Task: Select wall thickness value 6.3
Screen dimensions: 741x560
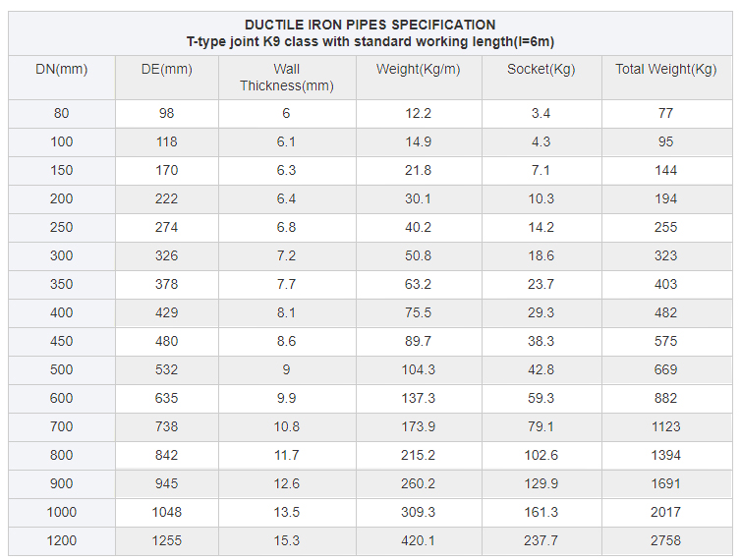Action: point(286,170)
